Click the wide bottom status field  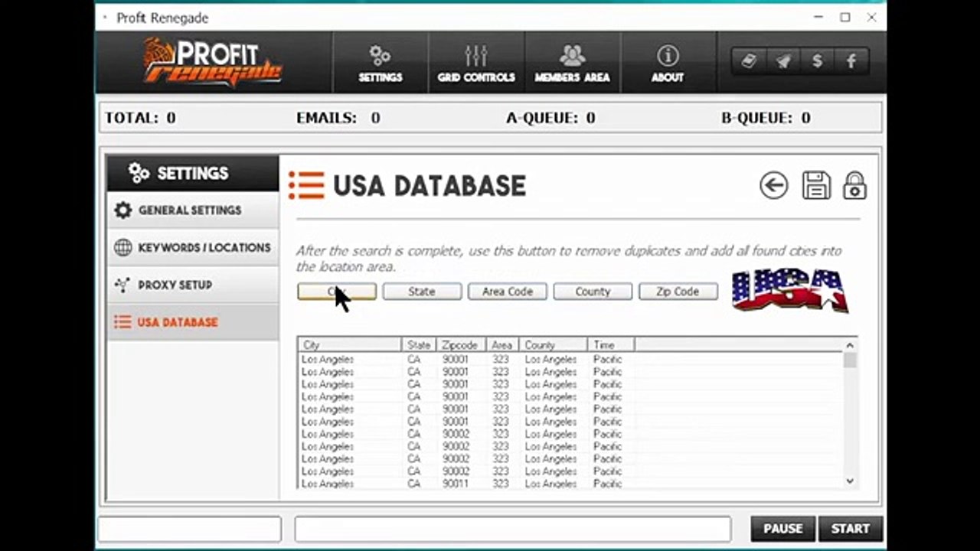click(513, 529)
